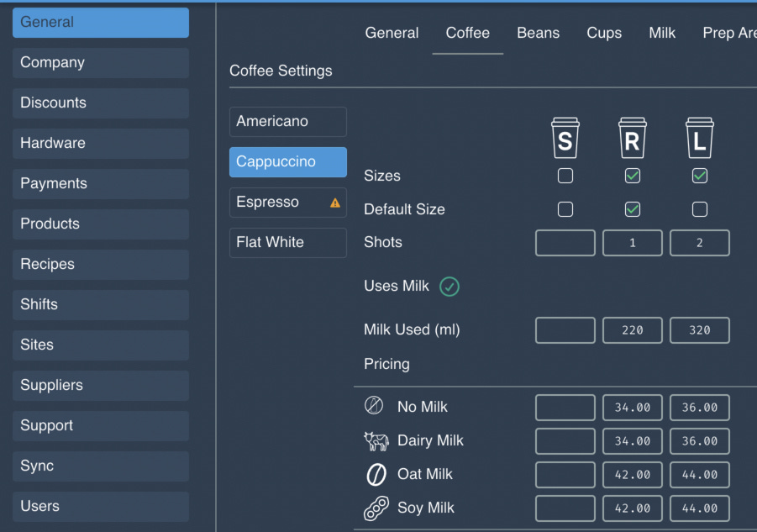The image size is (757, 532).
Task: Click the Small cup size icon
Action: (565, 138)
